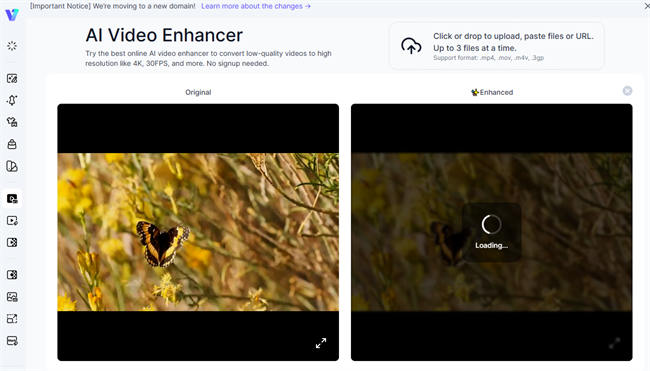The width and height of the screenshot is (650, 371).
Task: Click the Enhanced video preview pane
Action: (x=492, y=232)
